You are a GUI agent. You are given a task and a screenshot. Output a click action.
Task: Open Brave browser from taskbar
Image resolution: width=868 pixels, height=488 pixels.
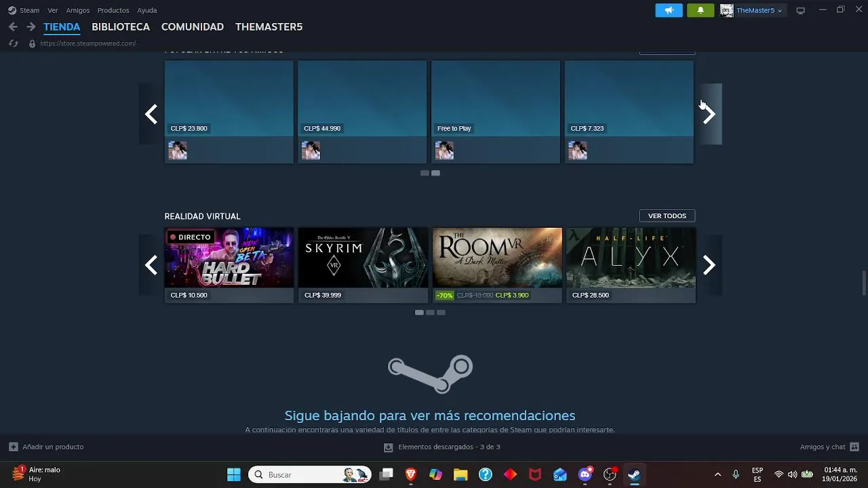click(411, 474)
